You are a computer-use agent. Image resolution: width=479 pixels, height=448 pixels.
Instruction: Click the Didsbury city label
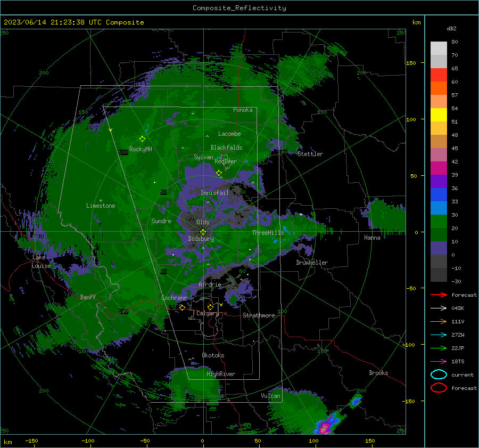(201, 239)
